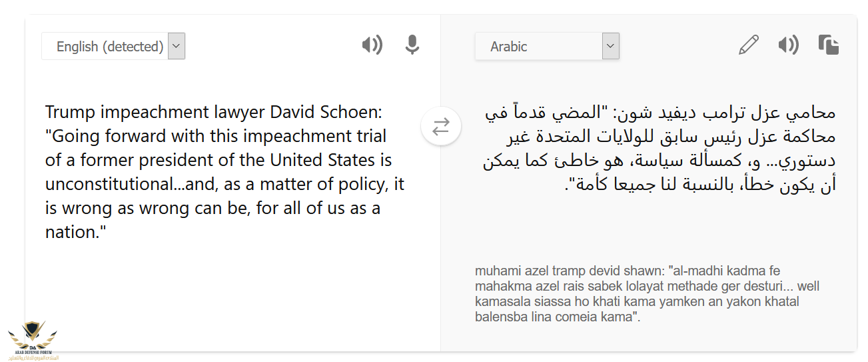Screen dimensions: 868x362
Task: Expand the source language dropdown arrow
Action: 177,47
